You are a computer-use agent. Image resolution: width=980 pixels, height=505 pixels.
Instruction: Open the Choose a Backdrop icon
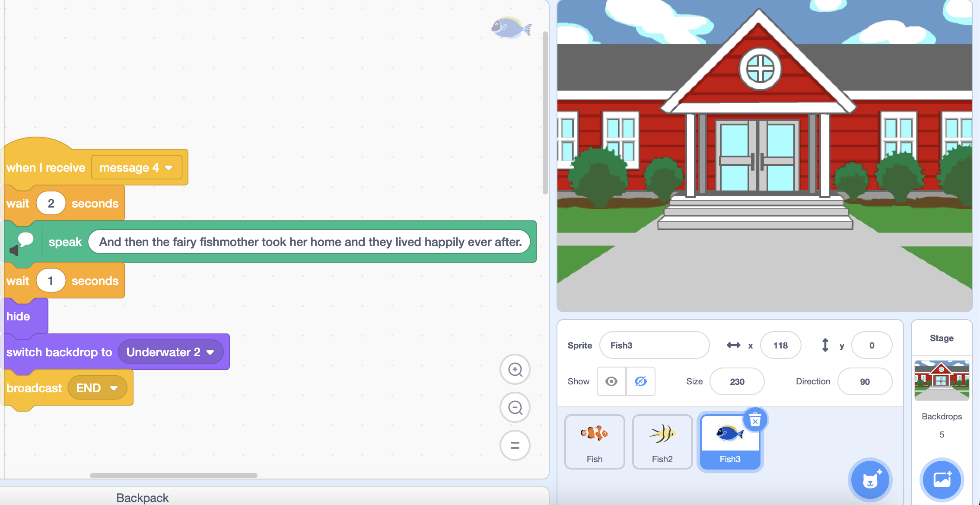point(942,480)
